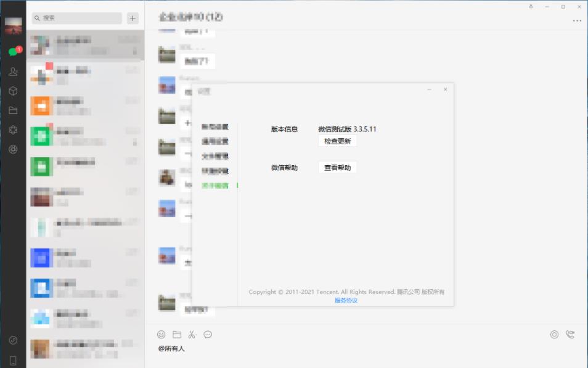Open the Chats icon with red badge
Screen dimensions: 588x368
coord(14,51)
